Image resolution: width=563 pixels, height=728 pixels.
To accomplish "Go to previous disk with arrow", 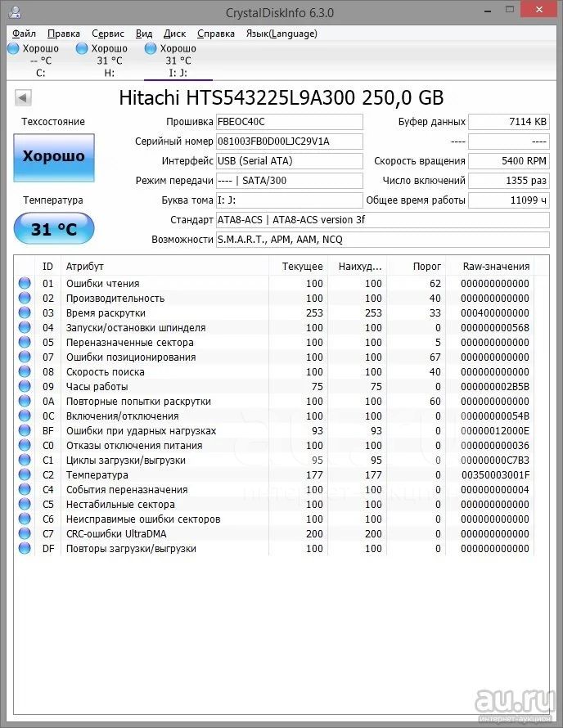I will pyautogui.click(x=23, y=97).
